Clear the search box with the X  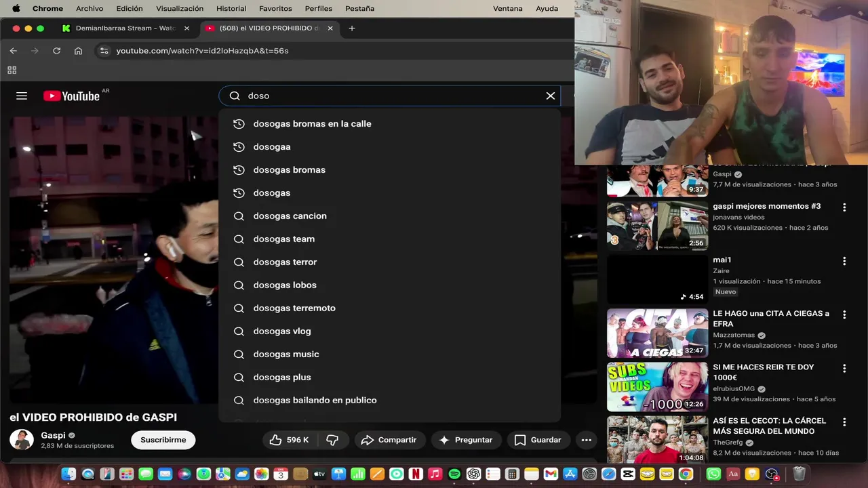point(551,96)
